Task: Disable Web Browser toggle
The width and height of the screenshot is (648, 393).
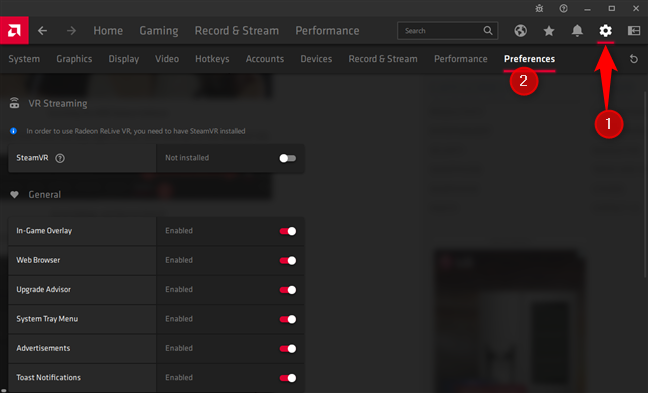Action: pos(288,260)
